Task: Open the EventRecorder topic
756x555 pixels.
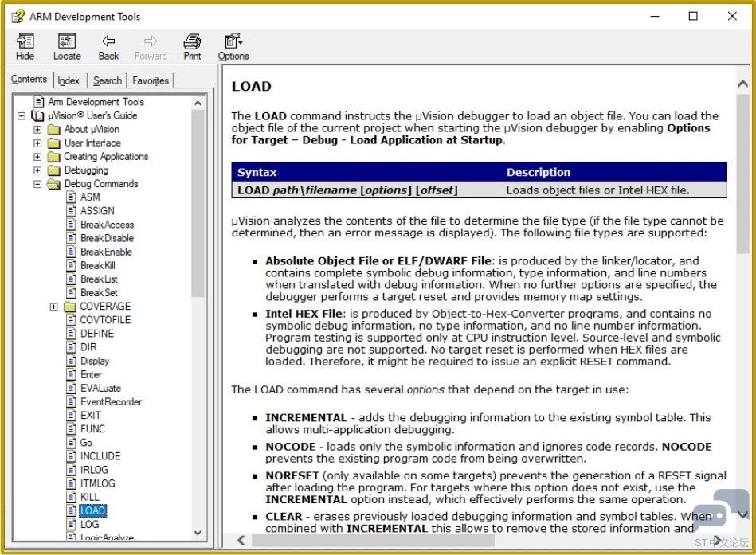Action: coord(111,402)
